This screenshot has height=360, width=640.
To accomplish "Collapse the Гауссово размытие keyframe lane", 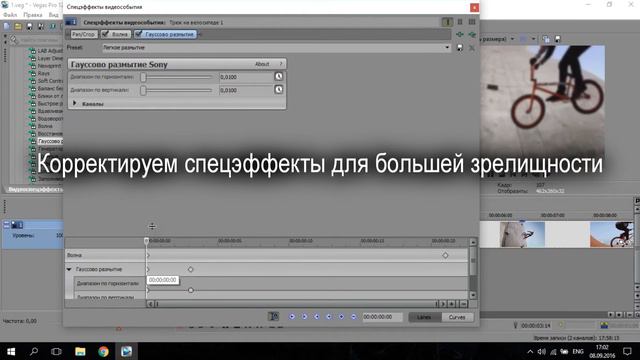I will [69, 269].
